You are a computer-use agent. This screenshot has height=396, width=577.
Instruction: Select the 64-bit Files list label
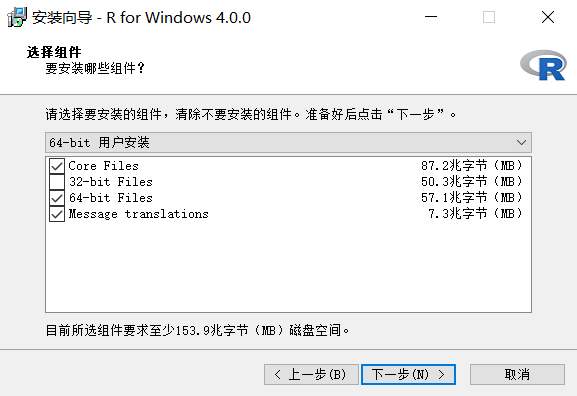tap(110, 198)
